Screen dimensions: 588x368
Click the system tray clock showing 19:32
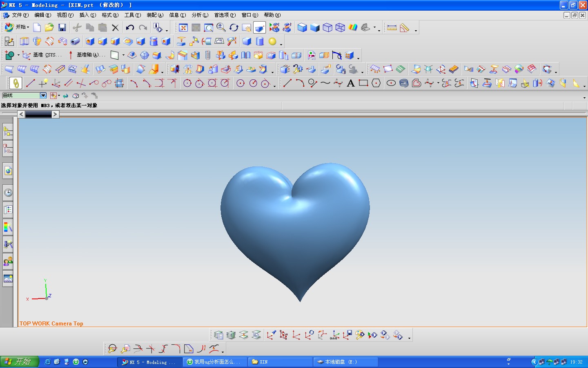[x=577, y=362]
